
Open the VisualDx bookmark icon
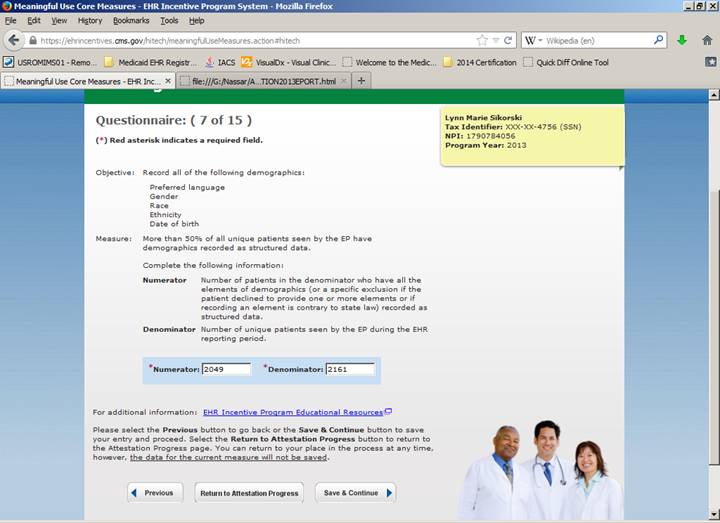(x=246, y=62)
